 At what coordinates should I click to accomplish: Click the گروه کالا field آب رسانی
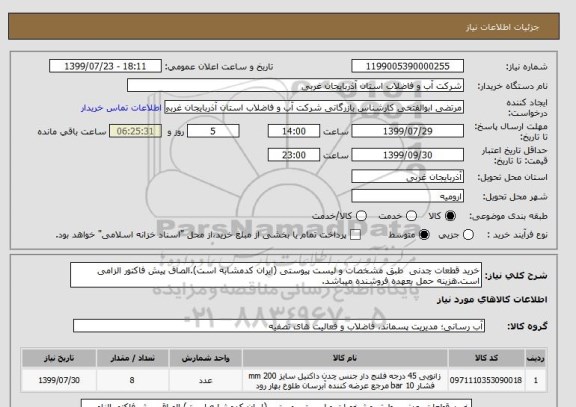[x=279, y=326]
